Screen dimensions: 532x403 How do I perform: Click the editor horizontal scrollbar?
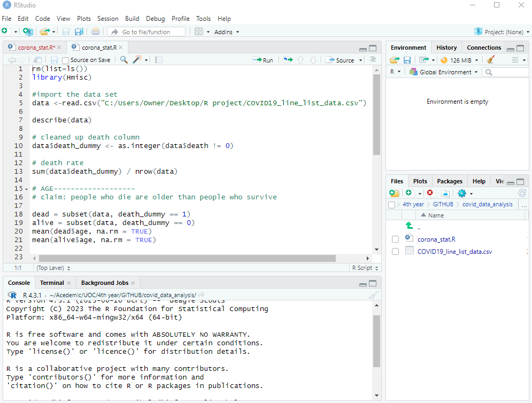pos(187,259)
